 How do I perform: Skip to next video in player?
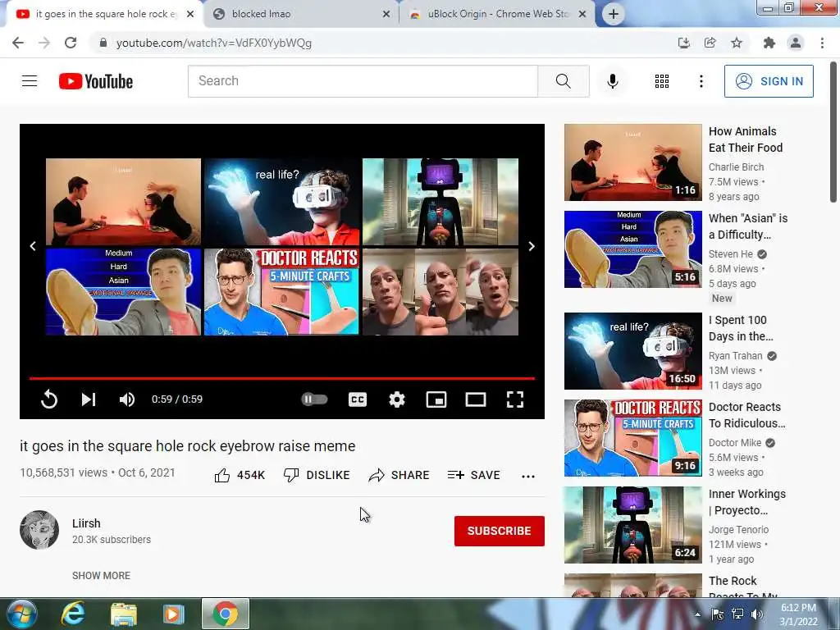(89, 399)
